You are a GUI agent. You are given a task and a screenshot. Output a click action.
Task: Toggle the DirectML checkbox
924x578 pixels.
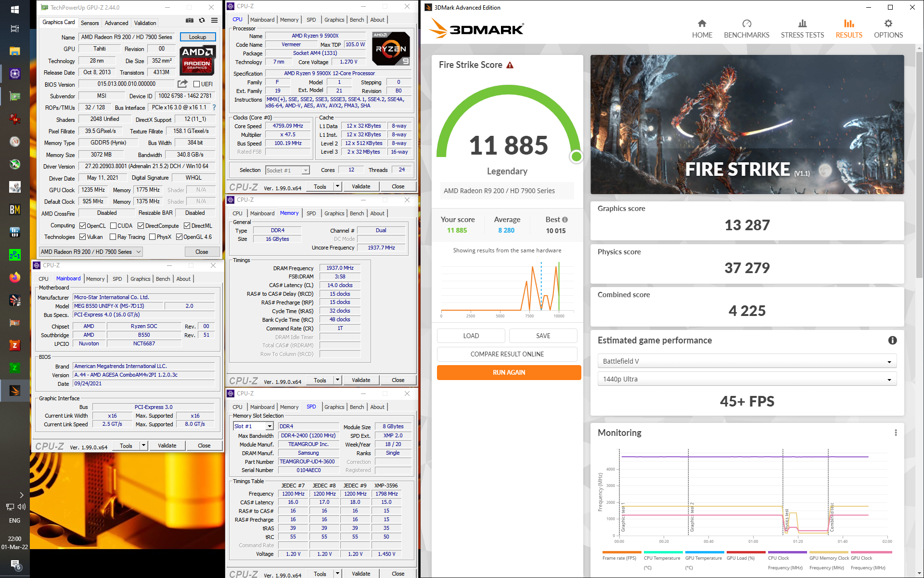tap(187, 226)
